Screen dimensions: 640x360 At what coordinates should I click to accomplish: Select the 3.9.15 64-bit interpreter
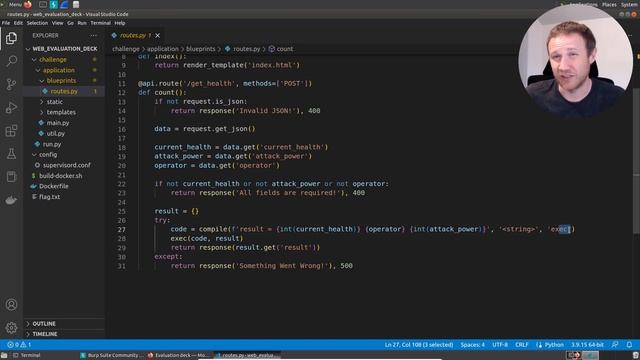coord(587,345)
